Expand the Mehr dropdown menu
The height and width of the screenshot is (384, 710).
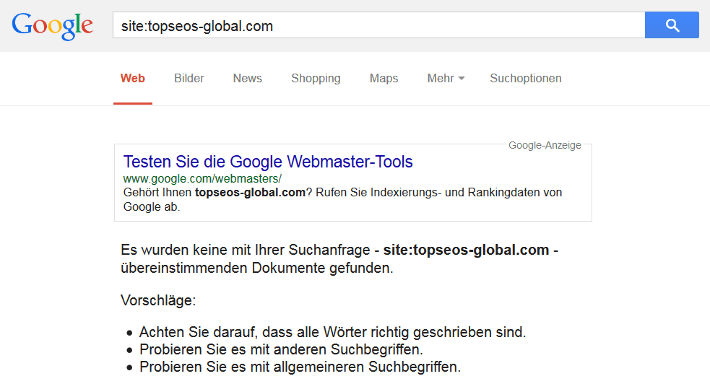446,78
